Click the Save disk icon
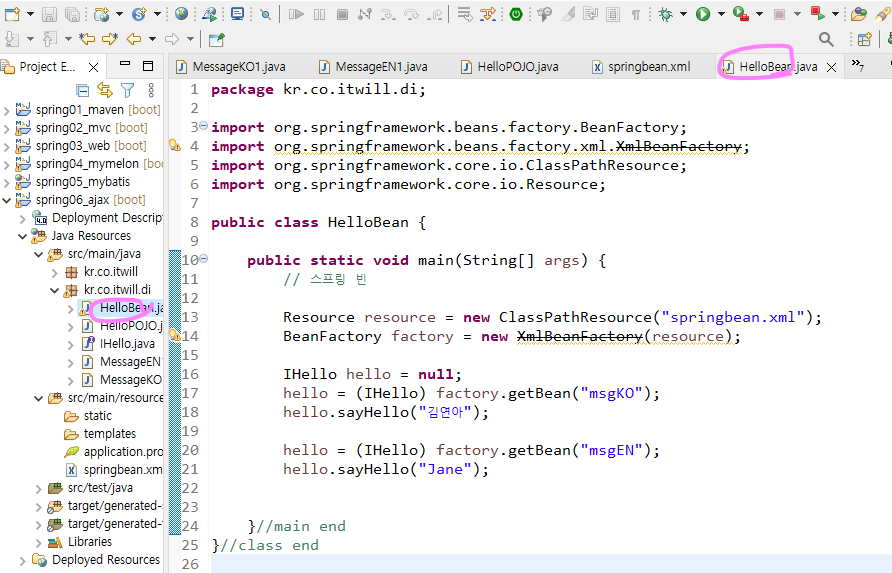This screenshot has width=892, height=573. tap(49, 14)
